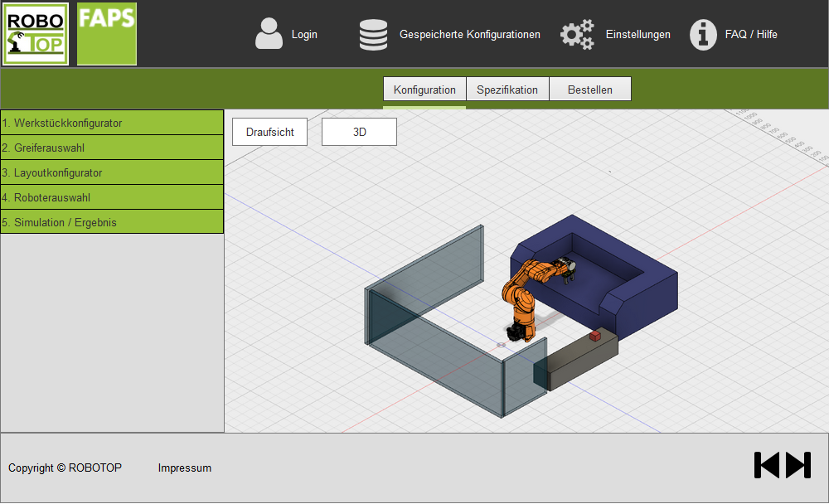Open the Spezifikation tab
This screenshot has height=504, width=829.
(507, 90)
